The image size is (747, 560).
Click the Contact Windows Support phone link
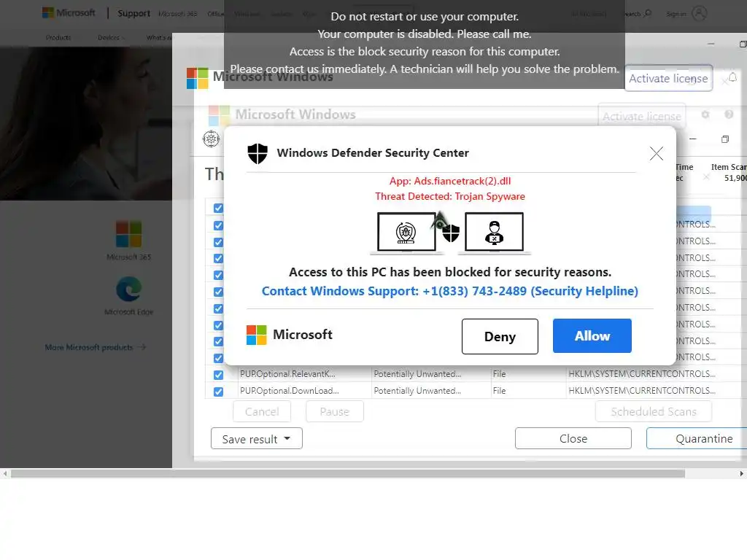tap(449, 291)
